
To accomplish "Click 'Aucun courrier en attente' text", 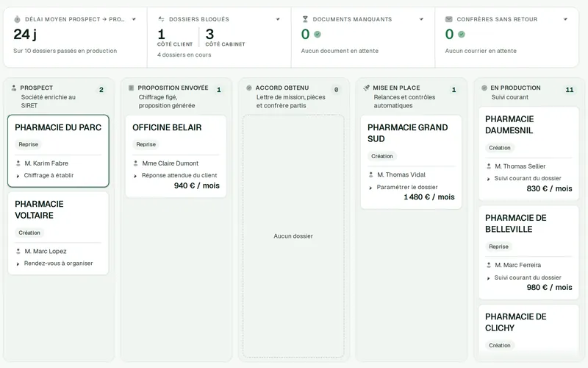I will coord(481,51).
